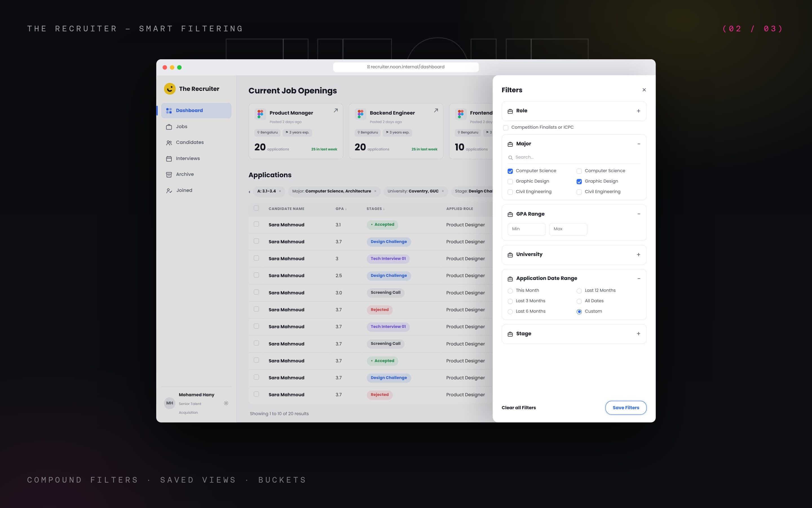
Task: Collapse the Application Date Range section
Action: point(639,279)
